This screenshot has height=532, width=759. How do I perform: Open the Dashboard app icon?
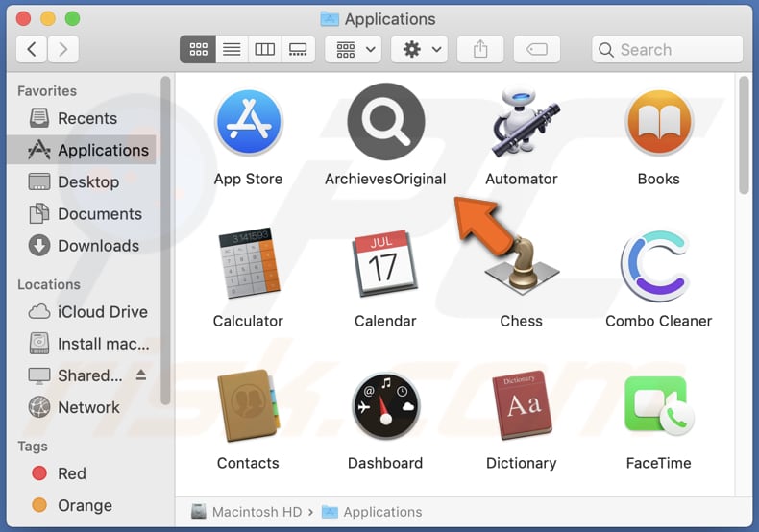tap(386, 405)
